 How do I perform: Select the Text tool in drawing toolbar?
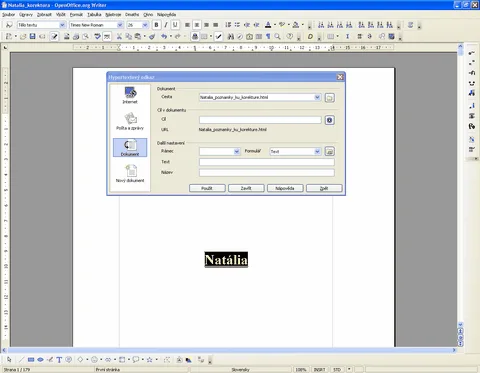click(59, 360)
